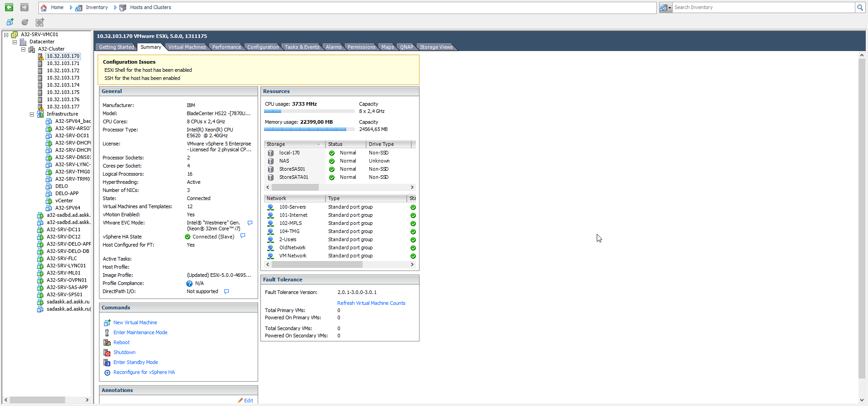Image resolution: width=868 pixels, height=406 pixels.
Task: Click the Profile Compliance question mark icon
Action: [189, 284]
